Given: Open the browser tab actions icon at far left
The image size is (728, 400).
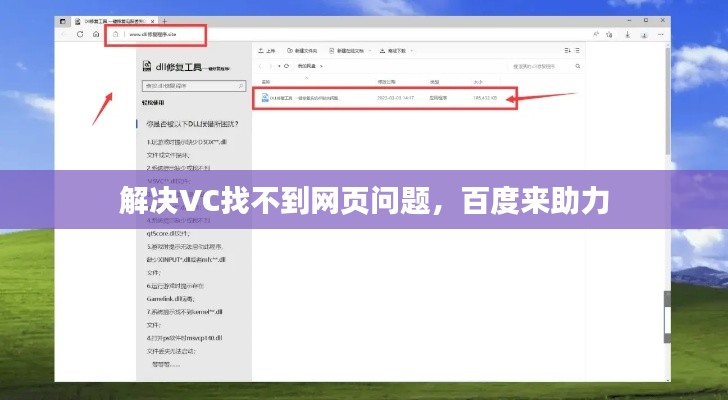Looking at the screenshot, I should coord(63,21).
